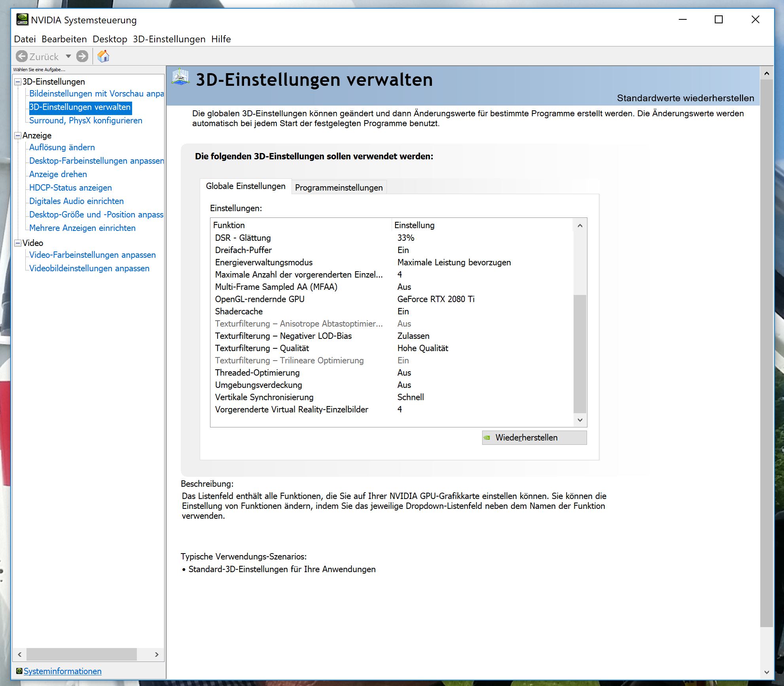Click the 3D settings header icon
Screen dimensions: 784x686
(180, 77)
